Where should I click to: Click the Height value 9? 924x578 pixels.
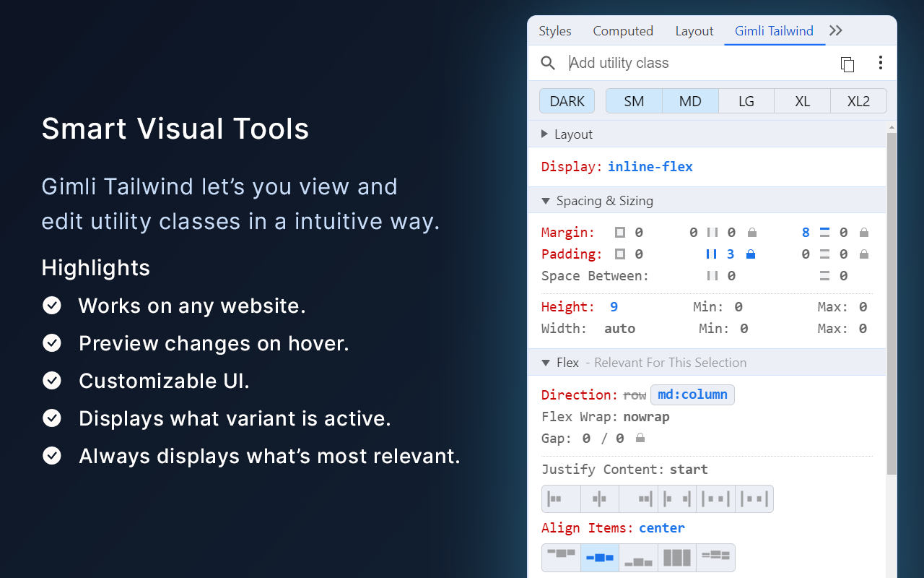614,307
